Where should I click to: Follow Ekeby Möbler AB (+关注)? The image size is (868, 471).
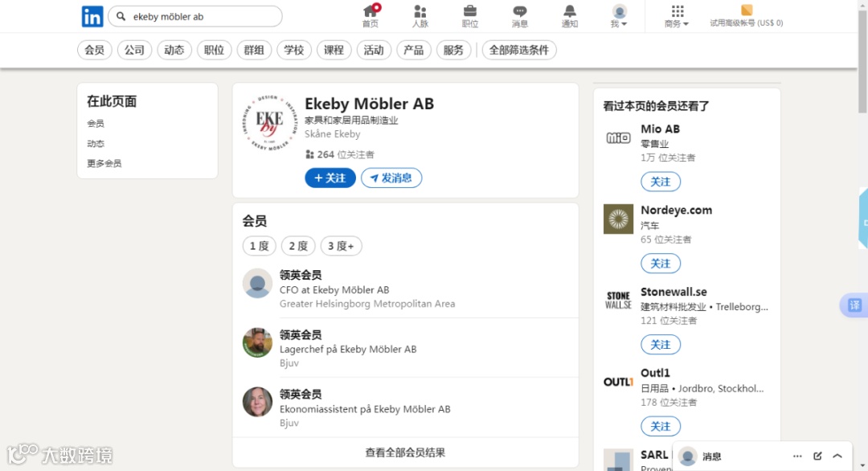tap(330, 178)
